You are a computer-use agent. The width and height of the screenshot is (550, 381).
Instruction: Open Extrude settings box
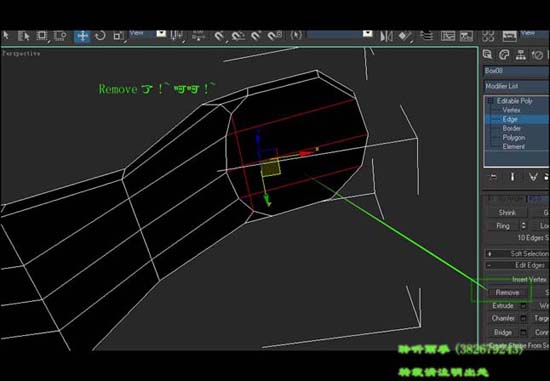pyautogui.click(x=523, y=306)
